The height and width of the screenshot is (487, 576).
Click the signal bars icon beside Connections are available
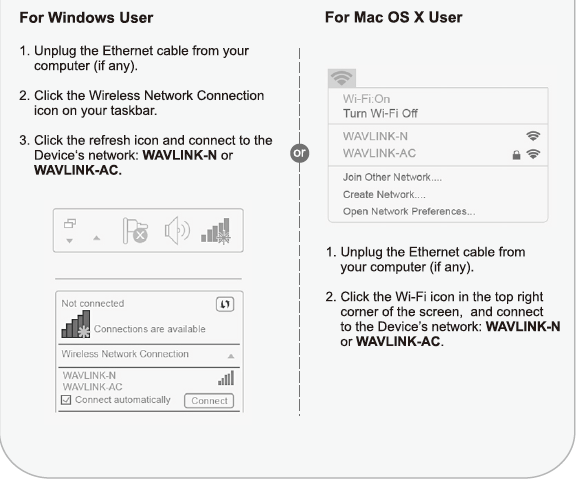click(x=76, y=324)
